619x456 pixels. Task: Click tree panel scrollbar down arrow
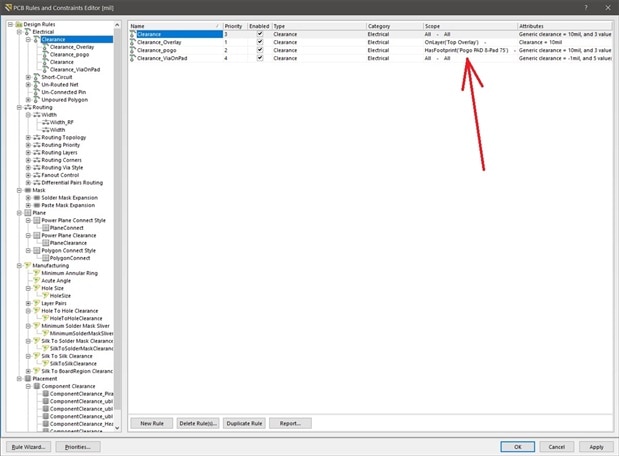tap(117, 428)
